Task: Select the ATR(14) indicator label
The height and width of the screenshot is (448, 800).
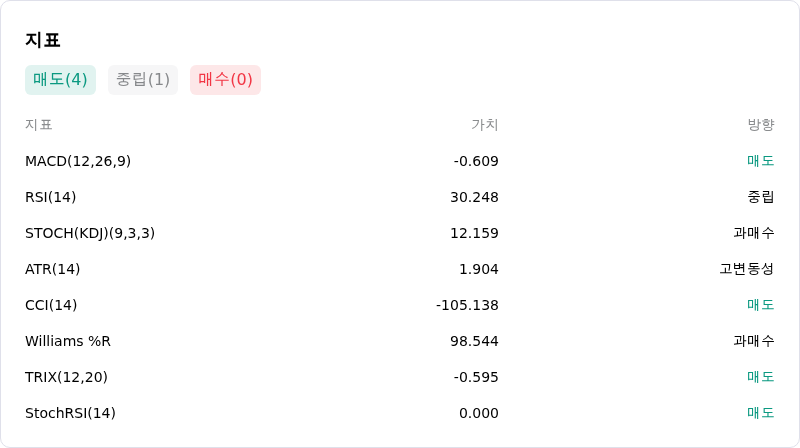Action: coord(53,269)
